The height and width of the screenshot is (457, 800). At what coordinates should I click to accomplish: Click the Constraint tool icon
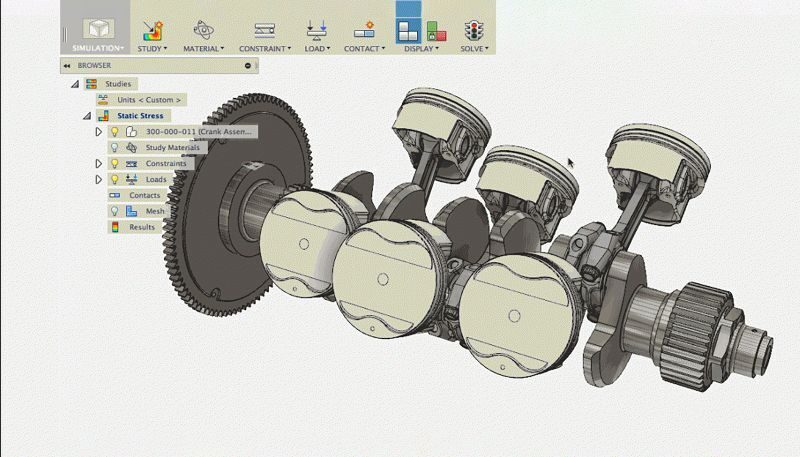point(265,29)
